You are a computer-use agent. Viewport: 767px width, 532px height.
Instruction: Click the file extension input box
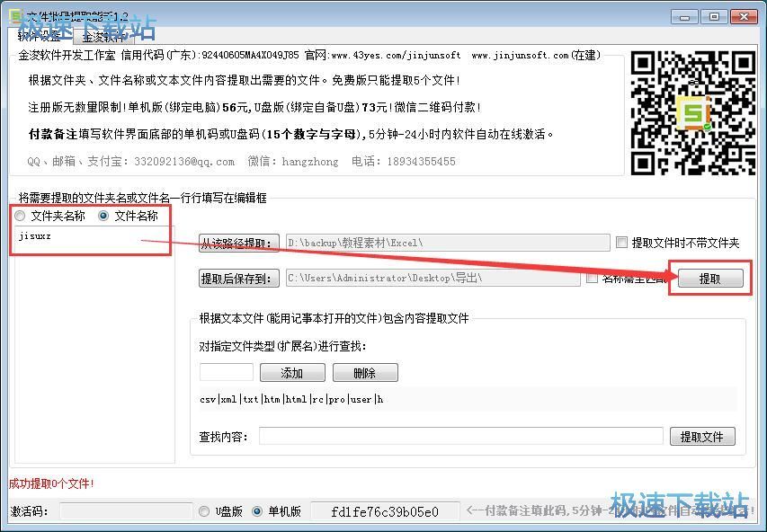[x=227, y=372]
